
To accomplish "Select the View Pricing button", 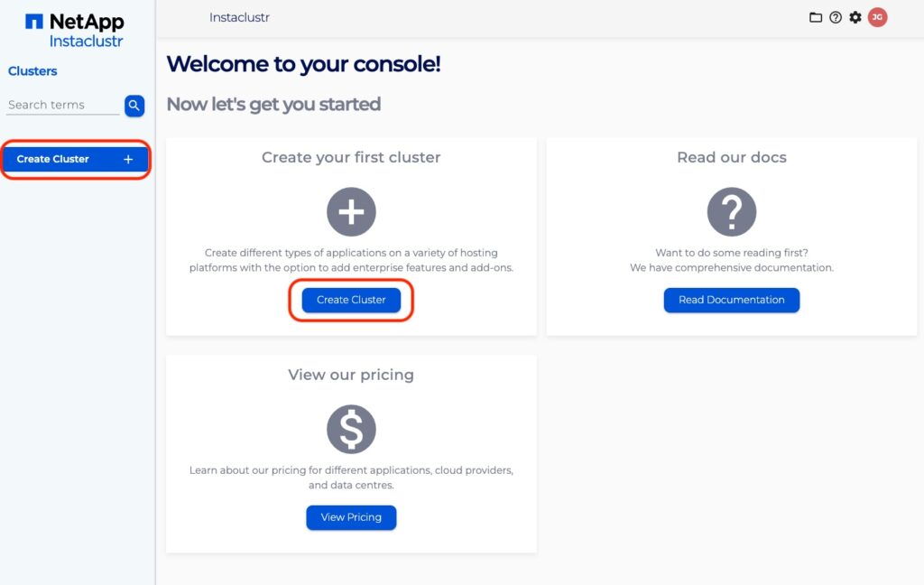I will point(351,517).
